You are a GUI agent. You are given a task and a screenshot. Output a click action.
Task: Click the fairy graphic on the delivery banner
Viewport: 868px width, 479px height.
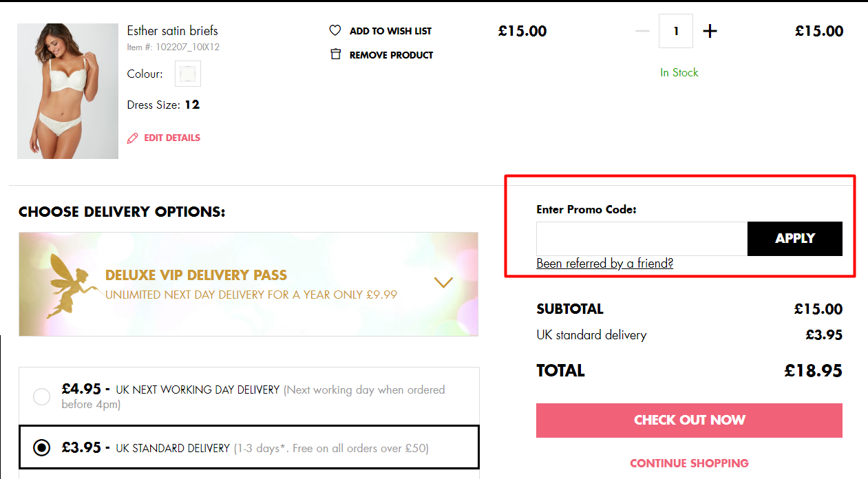pyautogui.click(x=65, y=284)
